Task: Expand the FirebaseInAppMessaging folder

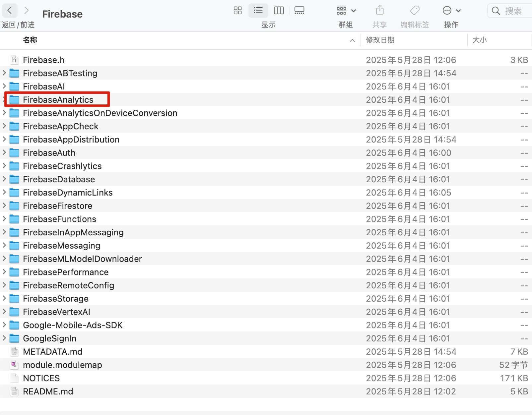Action: tap(4, 232)
